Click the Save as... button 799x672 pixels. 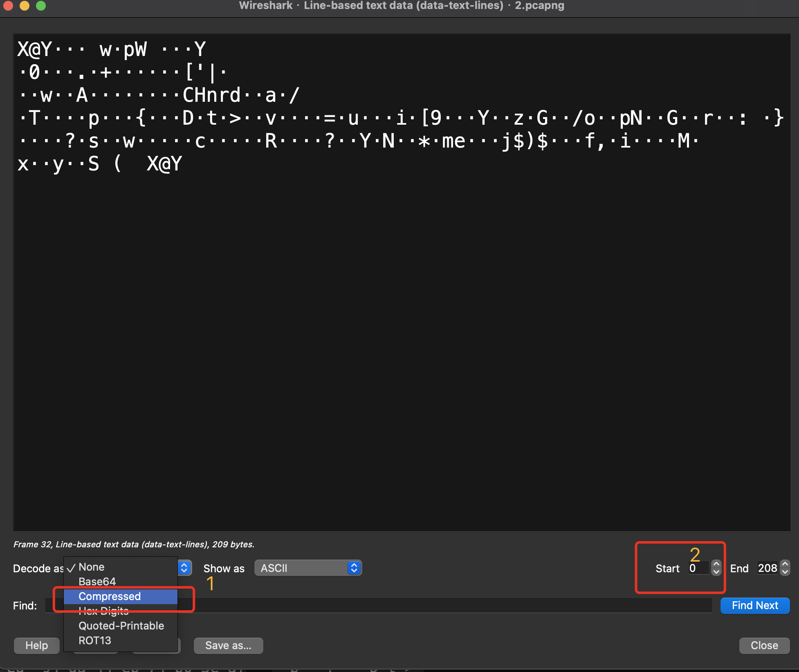pyautogui.click(x=228, y=645)
